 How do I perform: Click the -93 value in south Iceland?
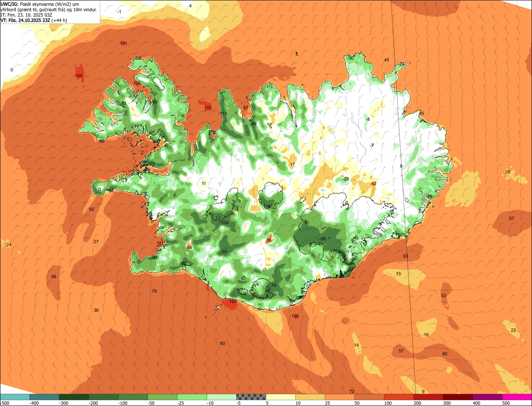click(x=224, y=252)
